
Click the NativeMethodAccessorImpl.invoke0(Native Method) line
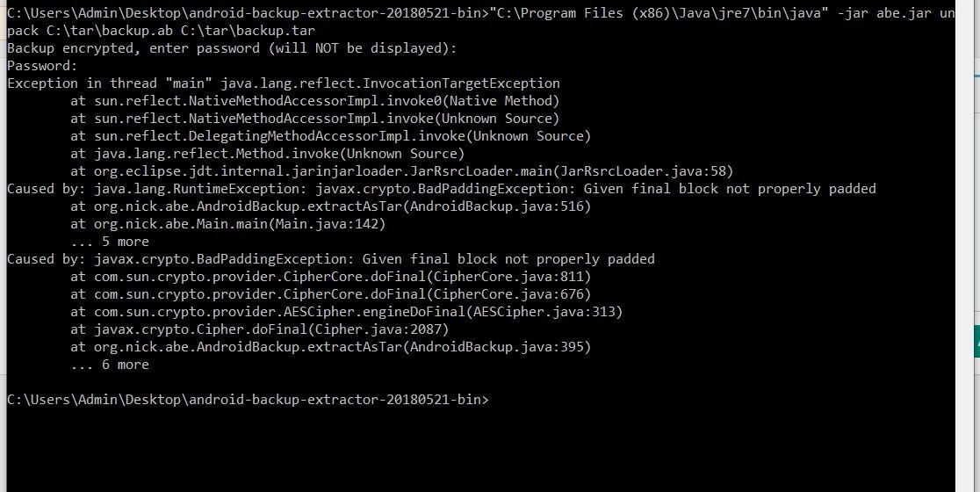point(314,101)
